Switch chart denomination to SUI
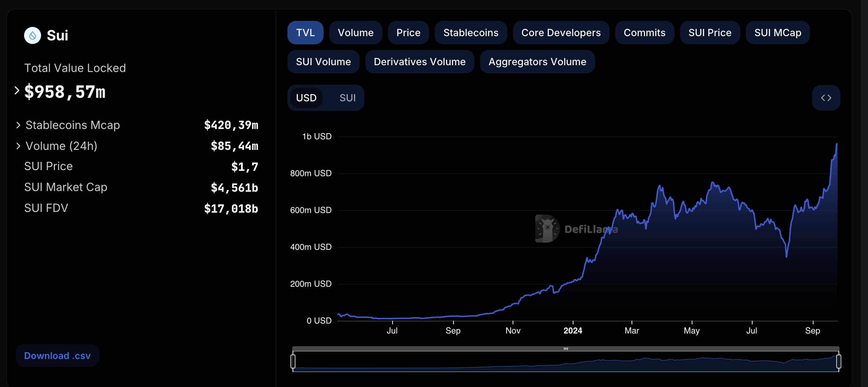Screen dimensions: 868x387 [x=347, y=98]
